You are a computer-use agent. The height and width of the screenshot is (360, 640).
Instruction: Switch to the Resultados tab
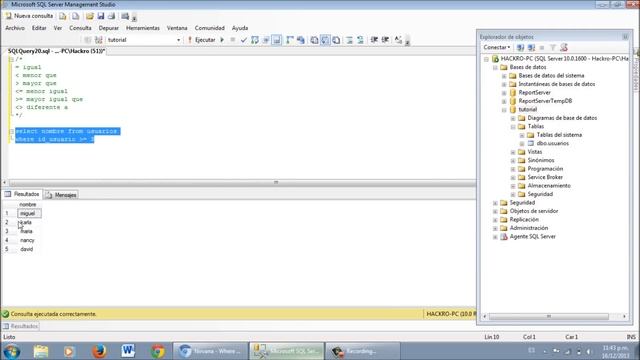(22, 194)
